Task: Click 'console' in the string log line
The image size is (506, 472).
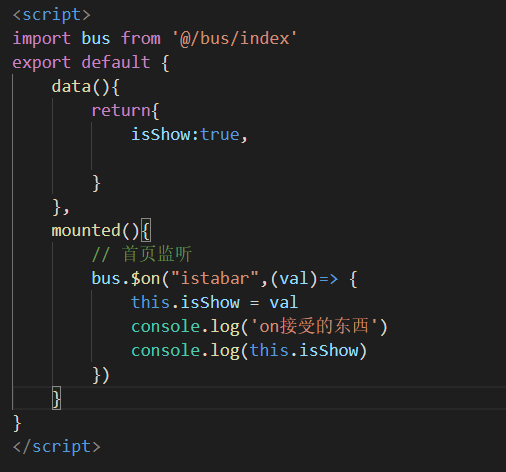Action: click(165, 327)
